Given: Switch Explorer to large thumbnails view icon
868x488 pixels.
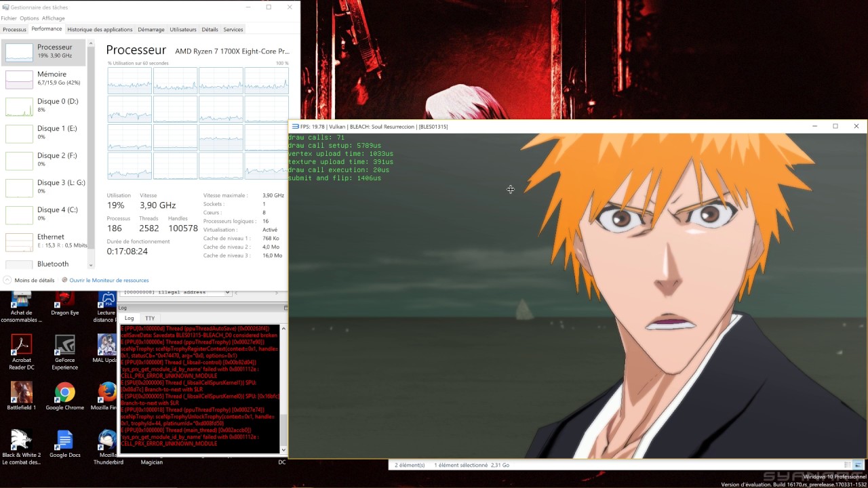Looking at the screenshot, I should tap(858, 465).
